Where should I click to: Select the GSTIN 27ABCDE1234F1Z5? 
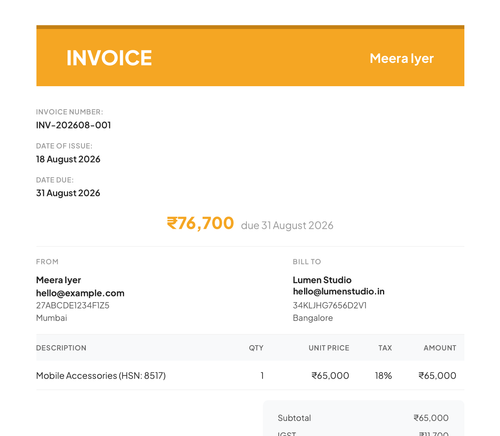tap(73, 306)
